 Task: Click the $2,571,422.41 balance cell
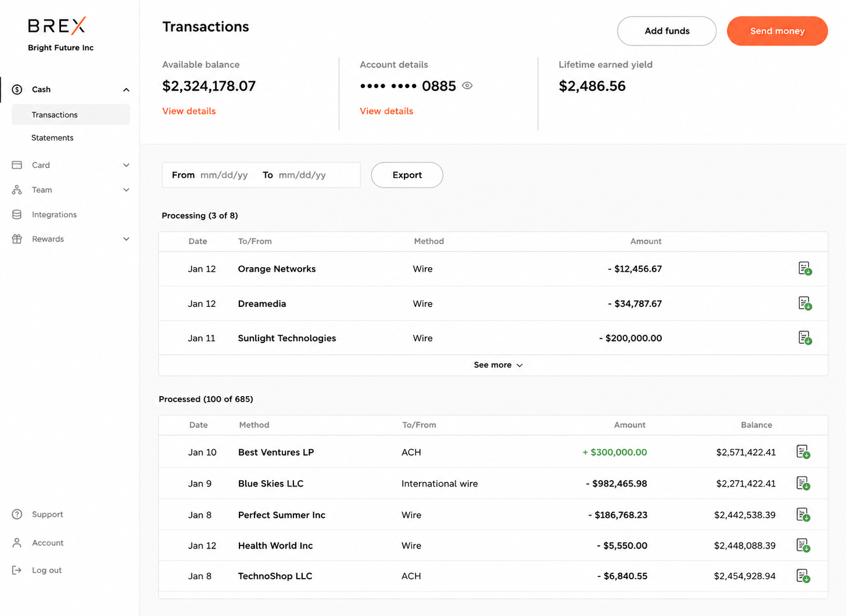[746, 453]
